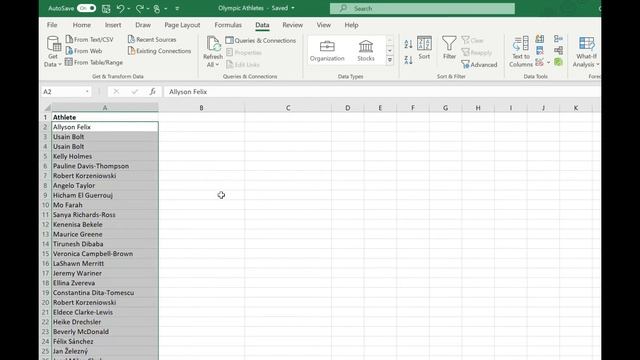This screenshot has width=640, height=360.
Task: Switch to the Insert tab
Action: click(x=113, y=25)
